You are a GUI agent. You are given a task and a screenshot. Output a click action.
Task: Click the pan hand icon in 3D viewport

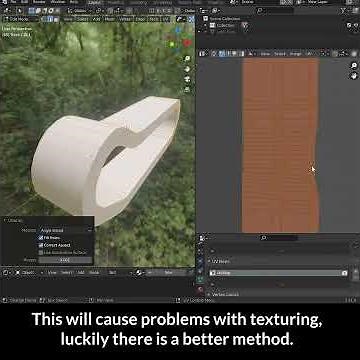(187, 69)
